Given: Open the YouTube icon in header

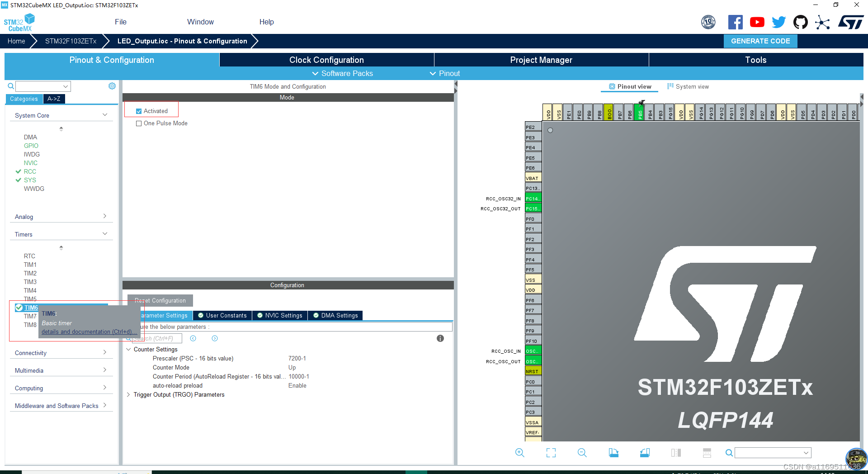Looking at the screenshot, I should [x=757, y=22].
